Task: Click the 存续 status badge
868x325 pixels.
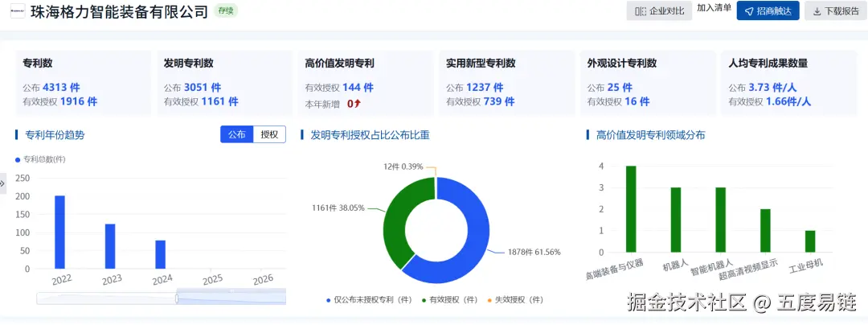Action: point(225,10)
